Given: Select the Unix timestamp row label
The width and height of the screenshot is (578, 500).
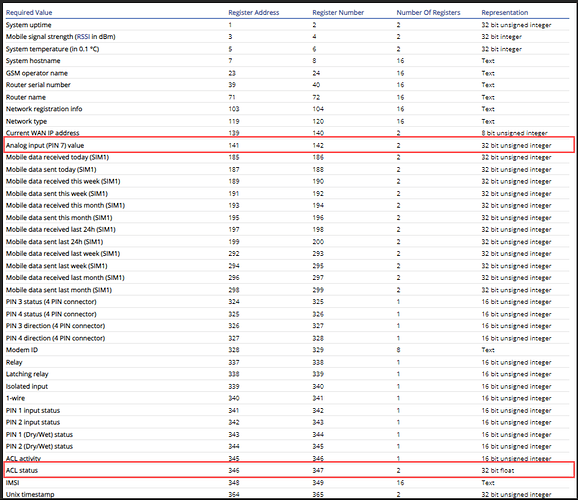Looking at the screenshot, I should click(30, 494).
